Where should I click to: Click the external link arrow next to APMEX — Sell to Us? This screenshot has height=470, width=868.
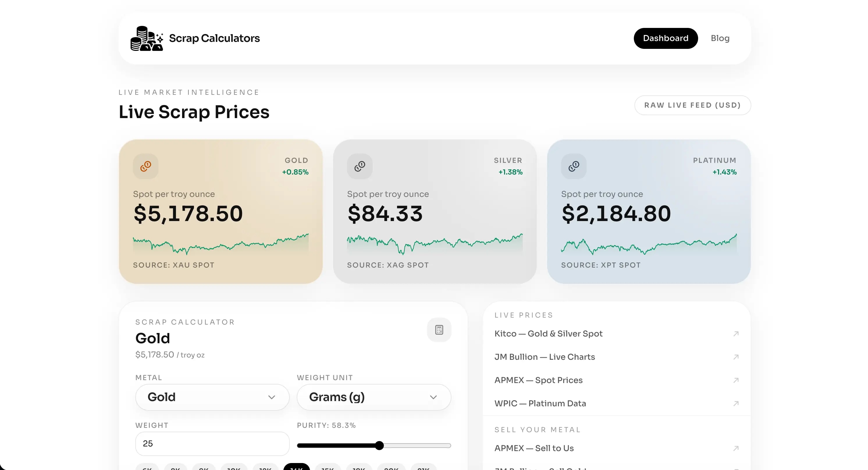click(736, 448)
